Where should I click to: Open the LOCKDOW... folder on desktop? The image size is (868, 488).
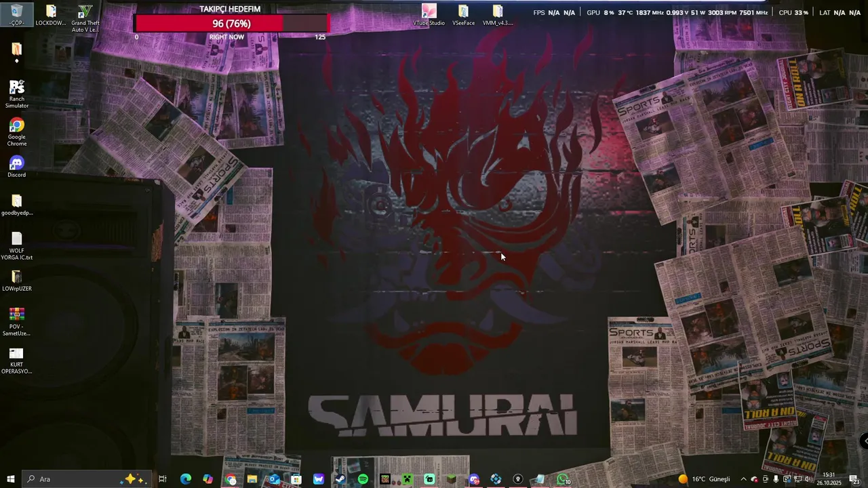click(51, 15)
